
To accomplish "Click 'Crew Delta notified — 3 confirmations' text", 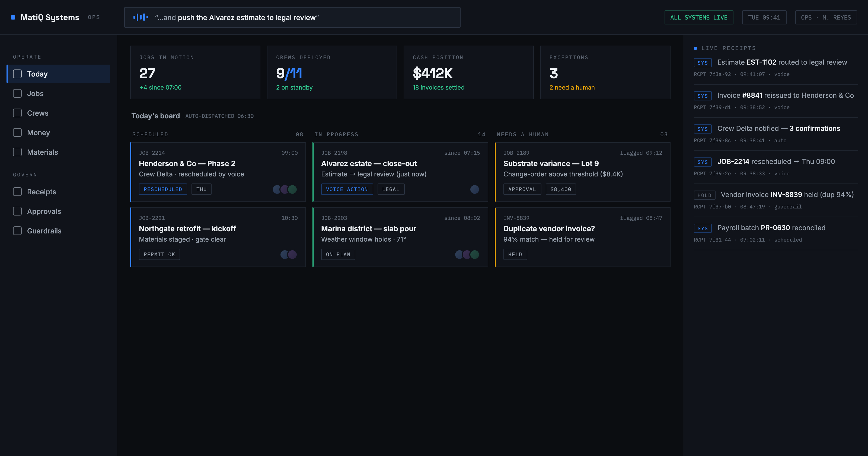I will [x=779, y=128].
